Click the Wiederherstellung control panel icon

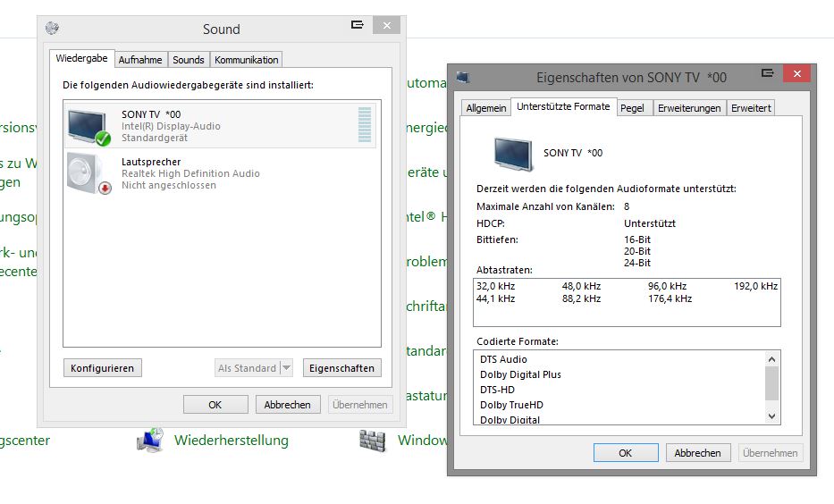coord(150,440)
